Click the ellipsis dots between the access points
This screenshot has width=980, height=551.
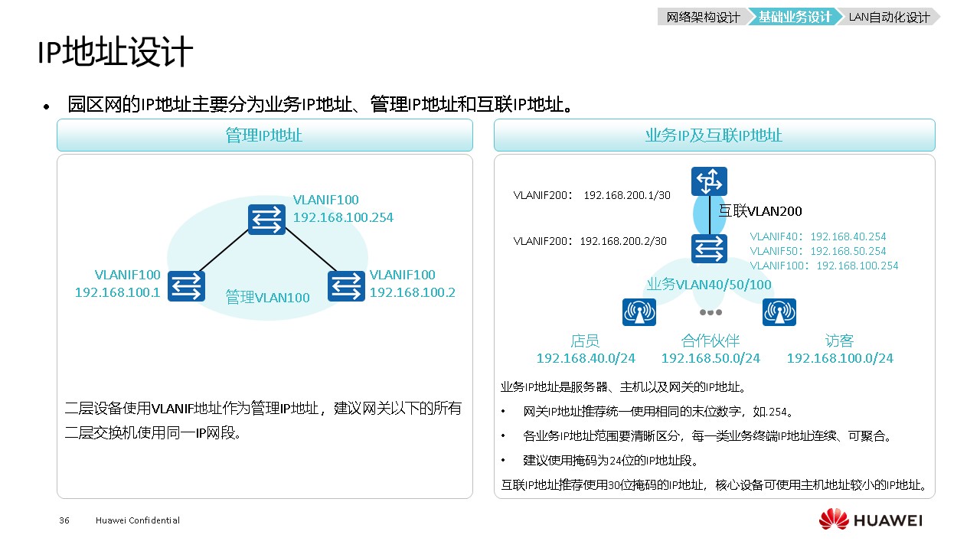coord(710,312)
